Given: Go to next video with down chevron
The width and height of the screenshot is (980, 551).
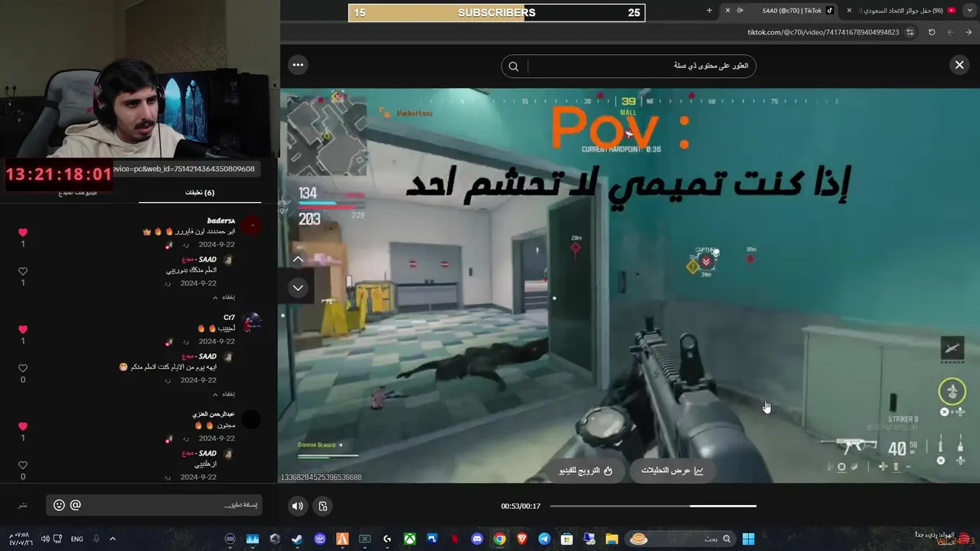Looking at the screenshot, I should 298,288.
